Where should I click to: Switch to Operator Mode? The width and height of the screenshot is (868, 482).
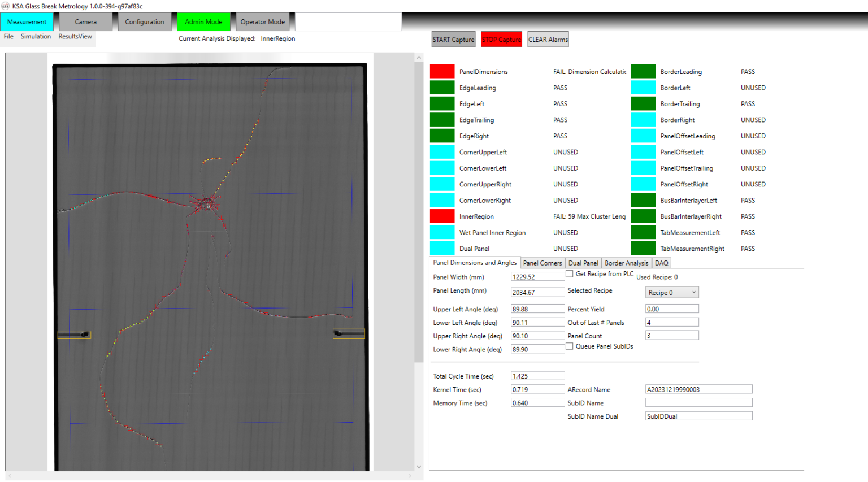(262, 22)
